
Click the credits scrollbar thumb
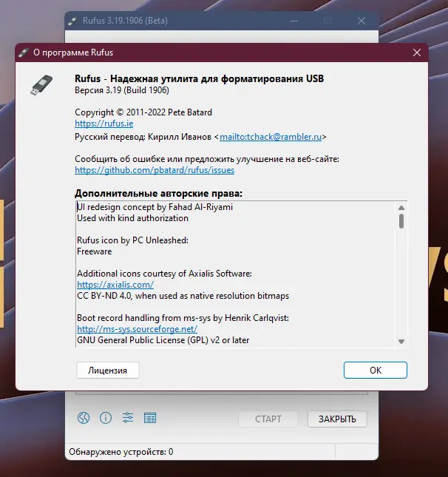[401, 221]
